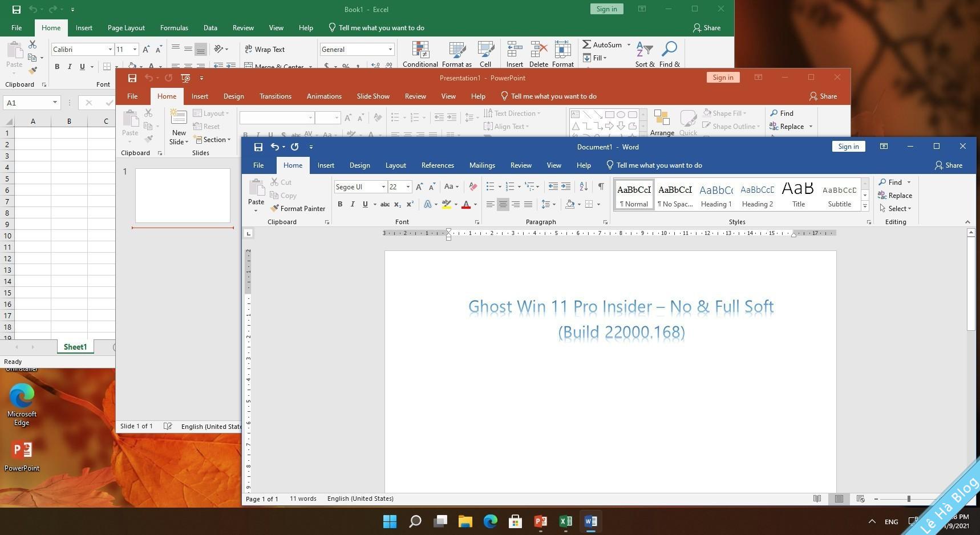Click Bullets list icon in Word
The height and width of the screenshot is (535, 980).
490,187
